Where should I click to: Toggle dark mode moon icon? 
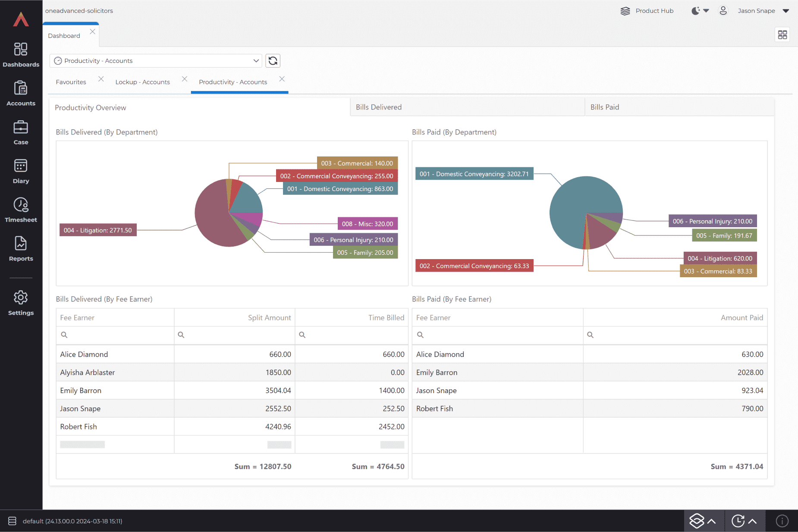click(x=696, y=11)
